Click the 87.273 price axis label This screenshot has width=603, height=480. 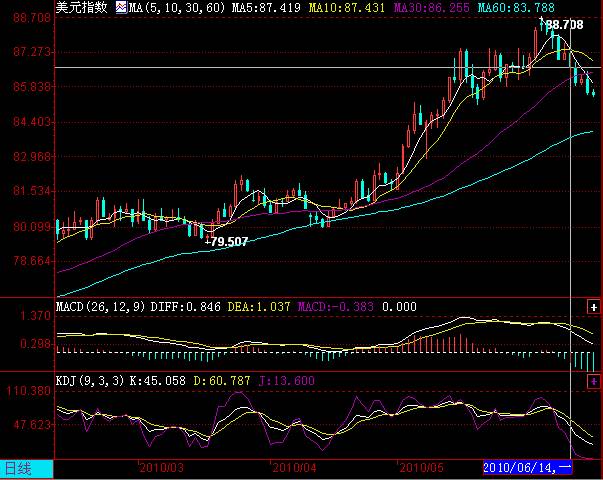pos(32,52)
